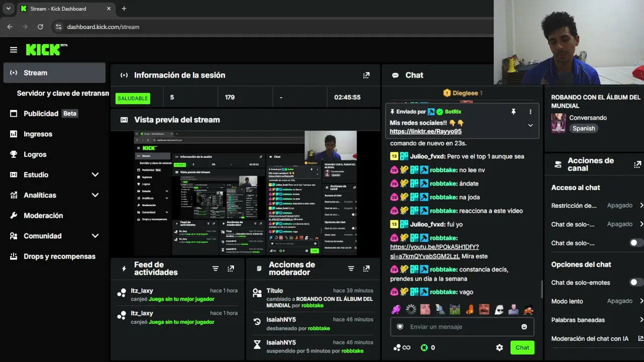644x362 pixels.
Task: Filter the Acciones de moderador list
Action: point(351,268)
